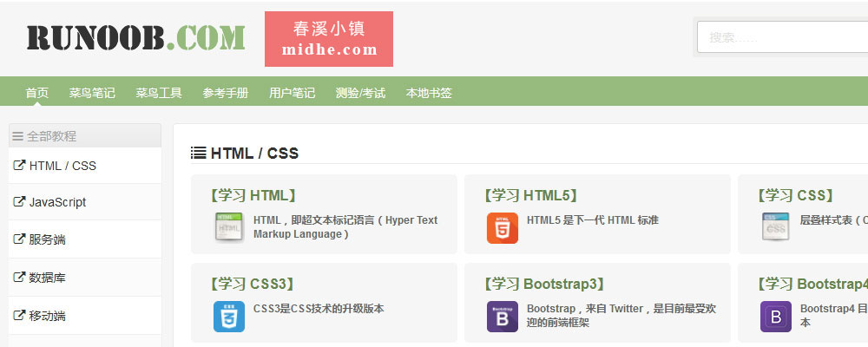Open 用户笔记 navigation item

pos(293,93)
